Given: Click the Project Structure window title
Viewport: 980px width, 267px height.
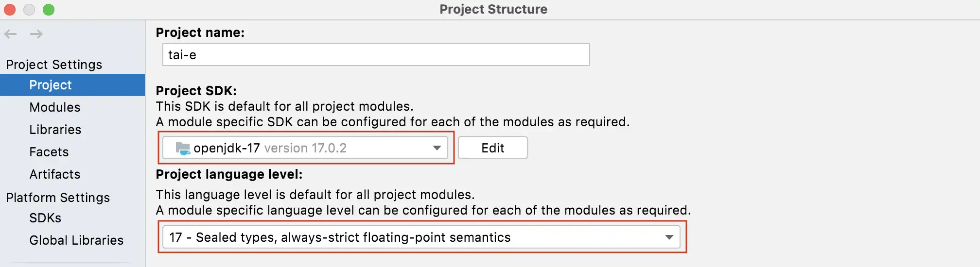Looking at the screenshot, I should (493, 9).
